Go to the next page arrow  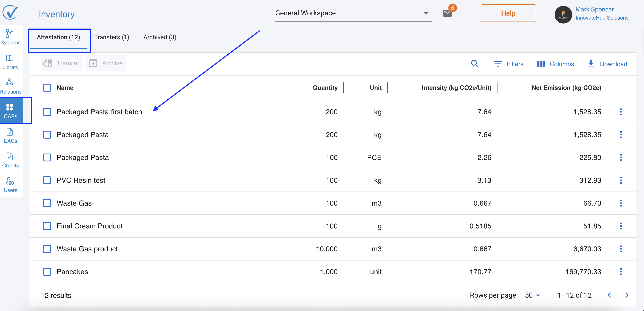626,295
